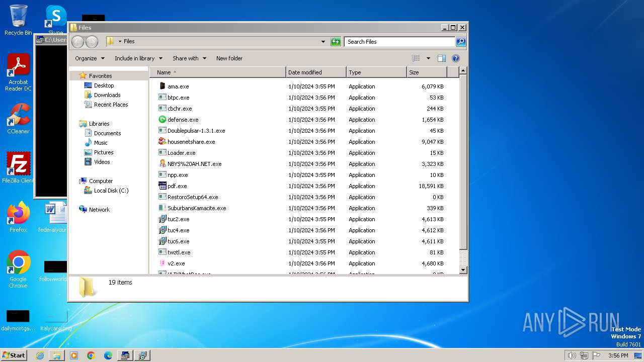Click the Start button
644x362 pixels.
pyautogui.click(x=14, y=355)
